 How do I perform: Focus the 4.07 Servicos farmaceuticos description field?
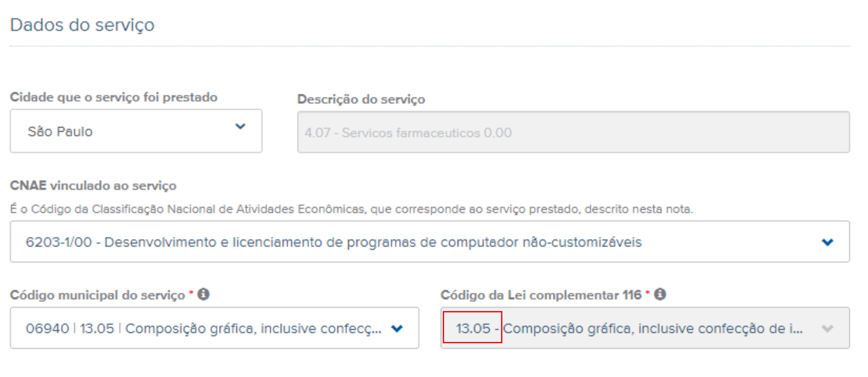point(573,132)
